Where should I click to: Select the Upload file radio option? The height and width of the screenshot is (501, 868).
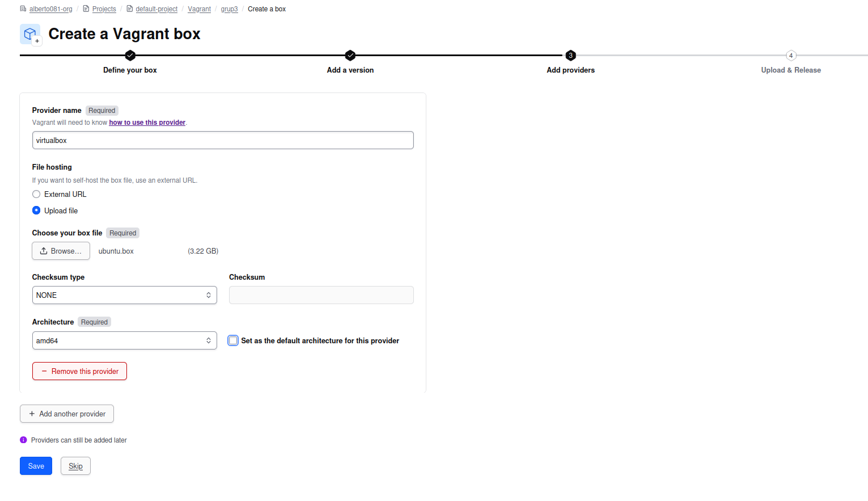tap(36, 210)
